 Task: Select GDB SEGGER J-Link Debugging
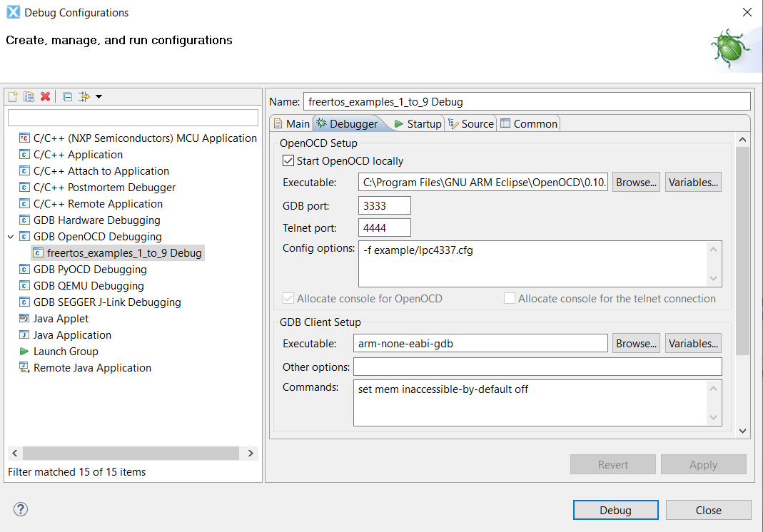(107, 302)
